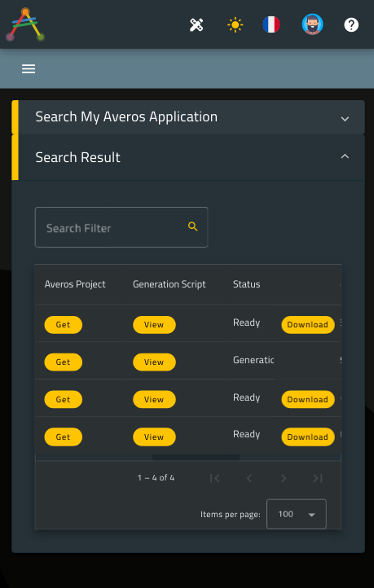The width and height of the screenshot is (374, 588).
Task: Click the Averos logo icon
Action: coord(25,24)
